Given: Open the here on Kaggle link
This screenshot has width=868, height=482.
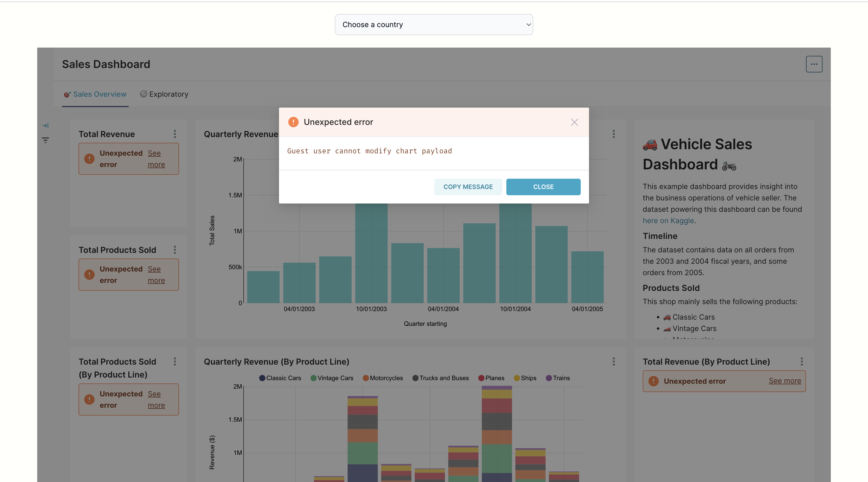Looking at the screenshot, I should [x=668, y=221].
